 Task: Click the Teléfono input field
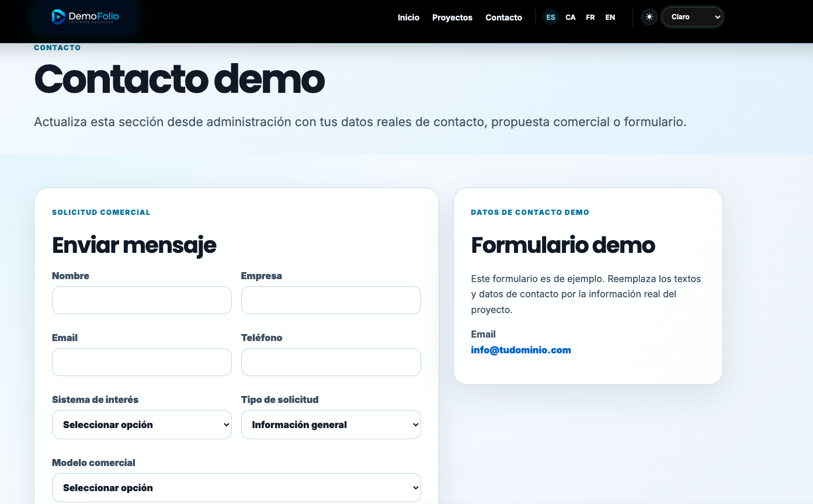(x=331, y=362)
